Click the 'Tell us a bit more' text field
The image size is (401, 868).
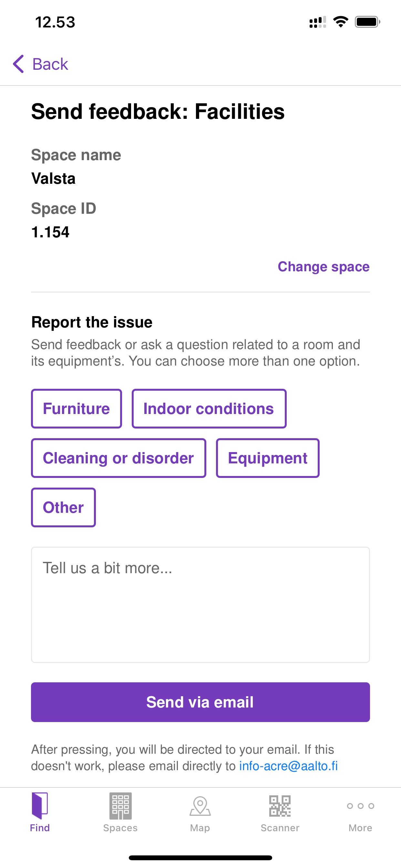[200, 604]
